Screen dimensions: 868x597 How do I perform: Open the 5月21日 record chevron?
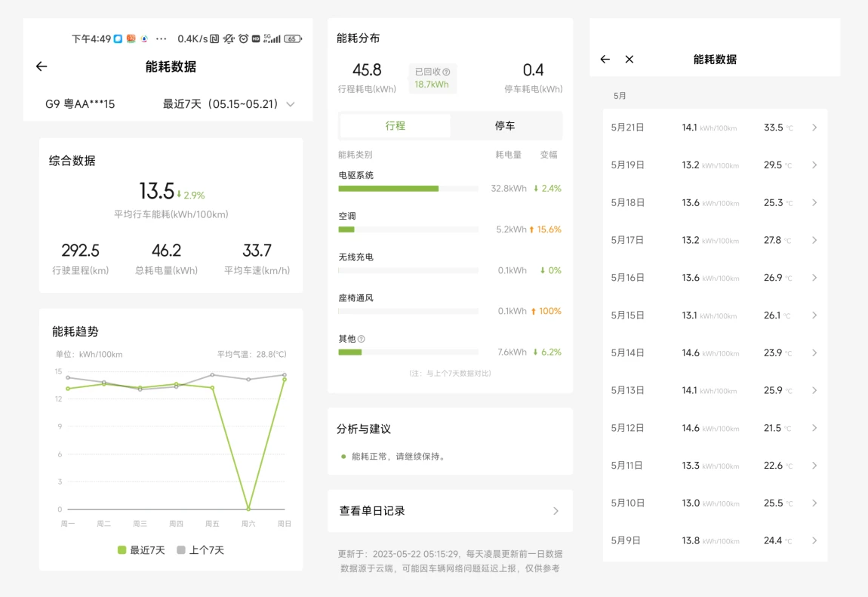(x=814, y=128)
